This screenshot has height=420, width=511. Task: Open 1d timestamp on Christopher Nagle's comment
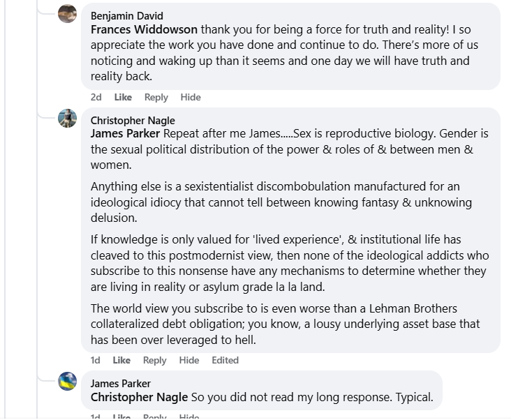click(x=96, y=360)
